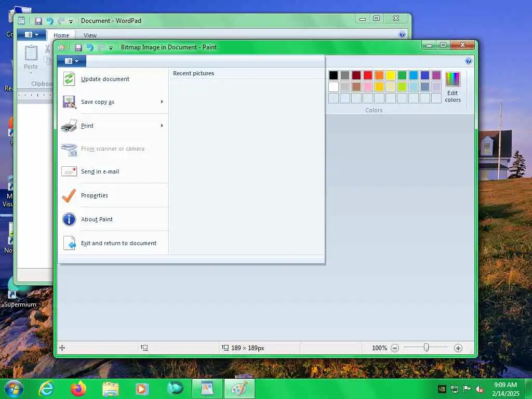532x399 pixels.
Task: Choose Print from the Paint menu
Action: point(113,126)
